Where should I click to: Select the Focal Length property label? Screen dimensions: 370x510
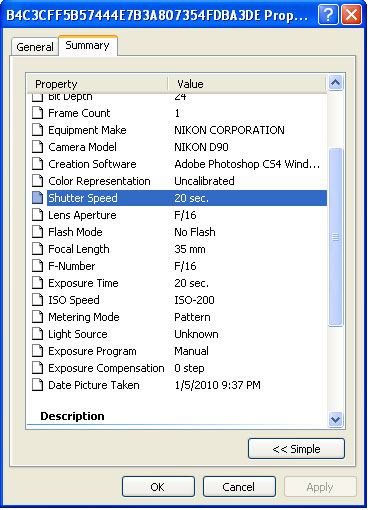click(79, 249)
